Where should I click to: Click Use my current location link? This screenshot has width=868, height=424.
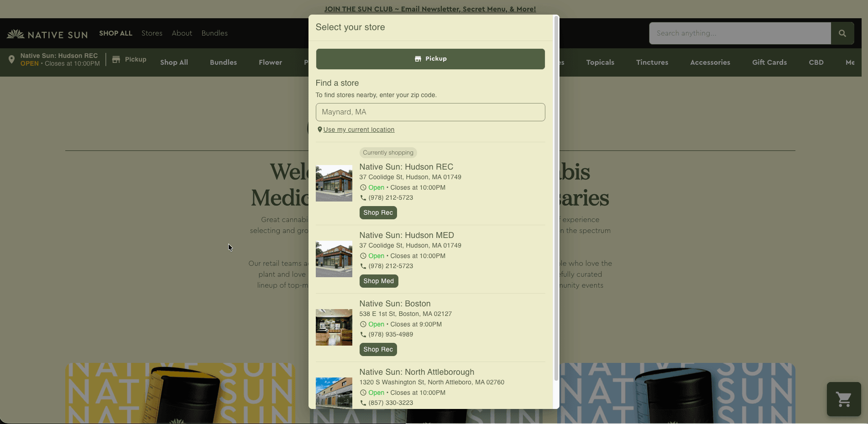[x=359, y=129]
